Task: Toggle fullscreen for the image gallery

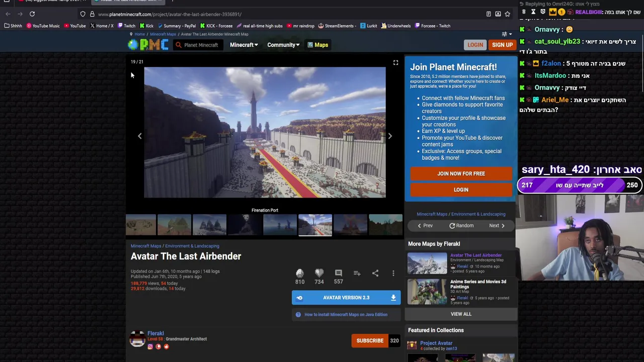Action: tap(395, 62)
